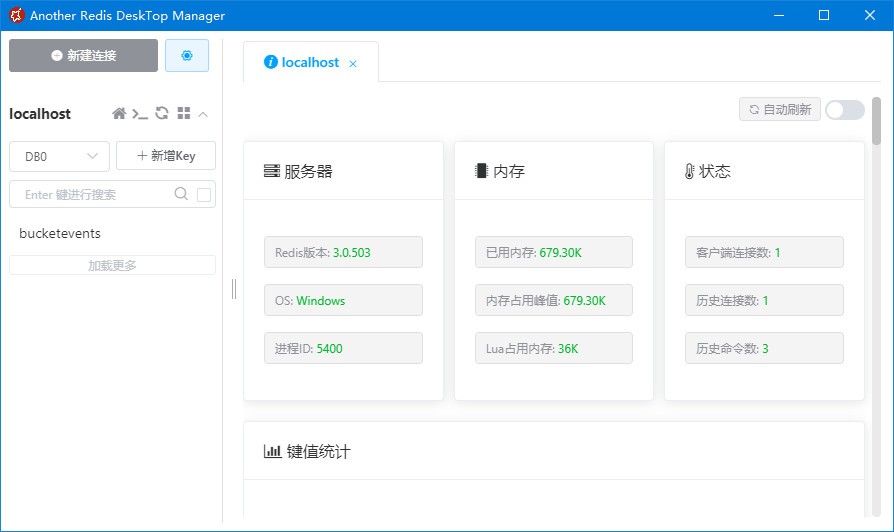The height and width of the screenshot is (532, 894).
Task: Click the app logo in title bar
Action: [16, 15]
